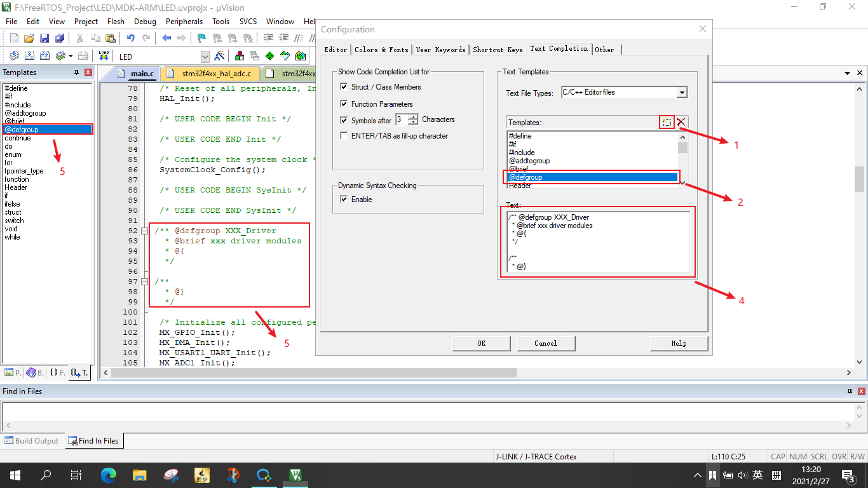Screen dimensions: 868x488
Task: Switch to the Colors & Fonts tab
Action: click(x=381, y=49)
